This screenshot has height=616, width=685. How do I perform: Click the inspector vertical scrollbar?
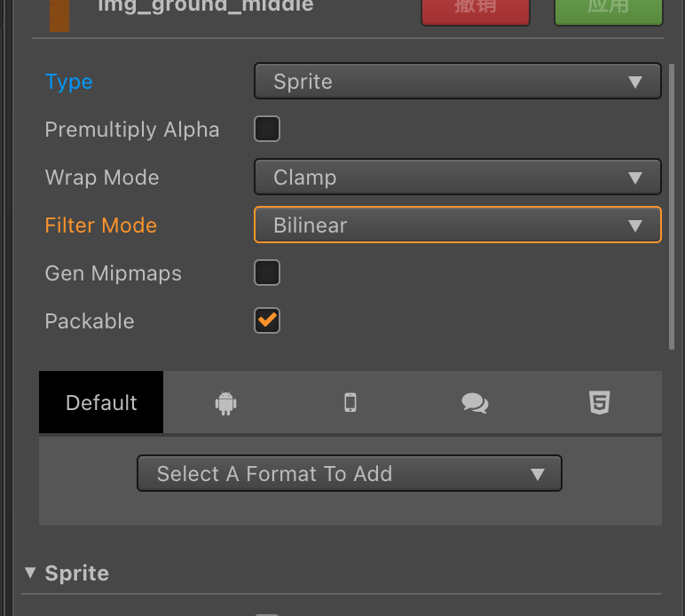(672, 204)
